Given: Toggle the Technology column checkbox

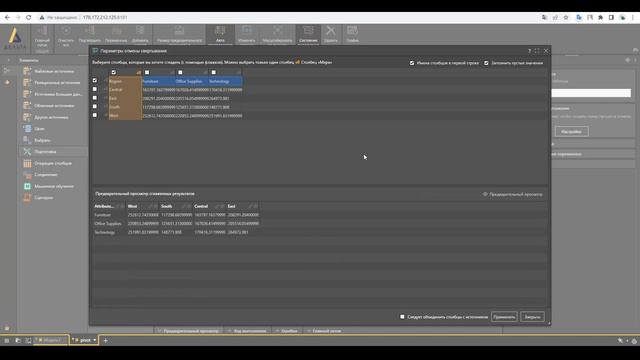Looking at the screenshot, I should [213, 72].
